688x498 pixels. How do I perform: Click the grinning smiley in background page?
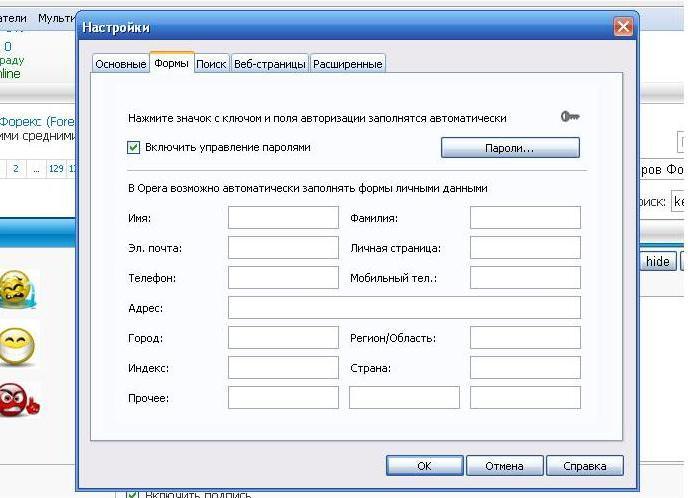(x=17, y=346)
